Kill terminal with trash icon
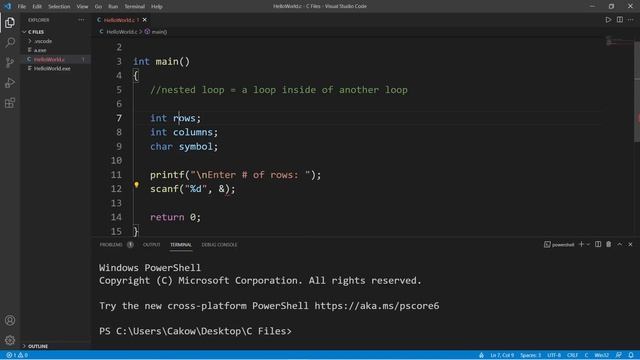640x360 pixels. 609,244
